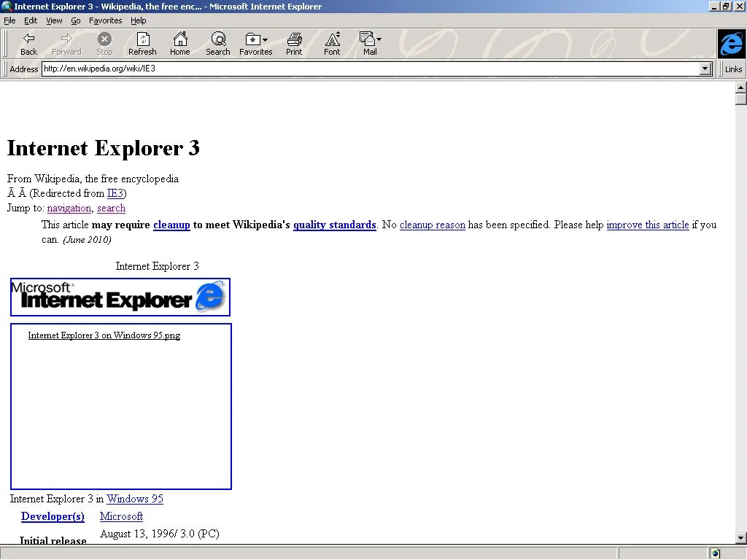747x560 pixels.
Task: Open the Go menu
Action: point(76,20)
